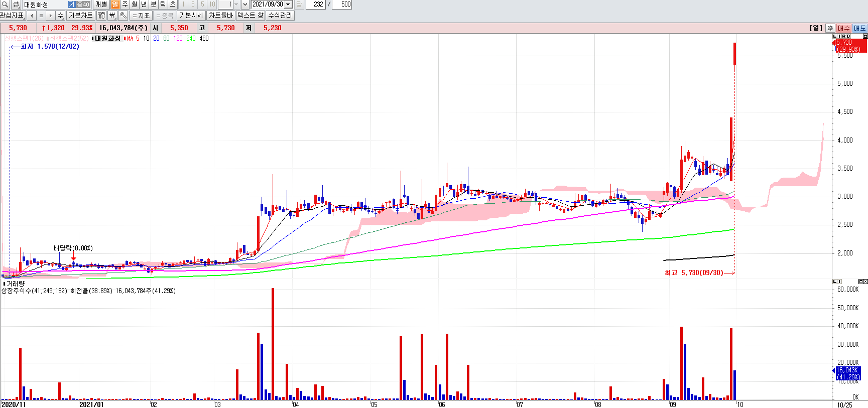This screenshot has height=408, width=868.
Task: Switch to yearly 년 period
Action: 144,5
